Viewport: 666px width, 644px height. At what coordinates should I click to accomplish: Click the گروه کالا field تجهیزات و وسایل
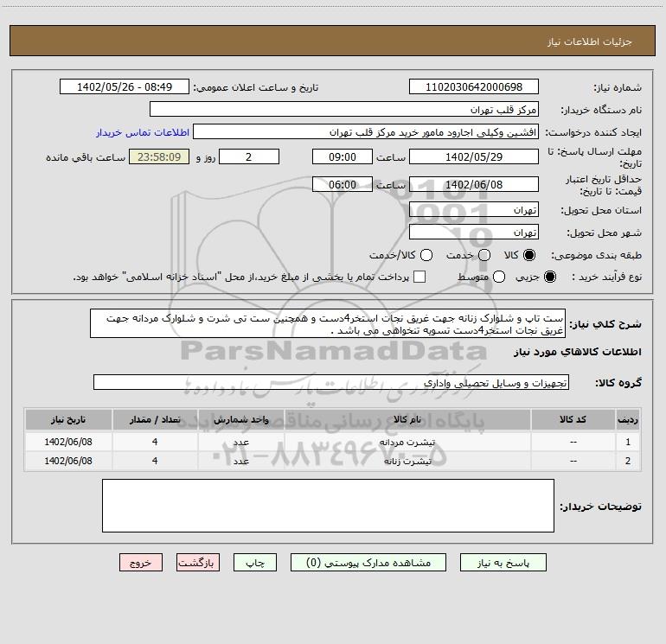(331, 382)
